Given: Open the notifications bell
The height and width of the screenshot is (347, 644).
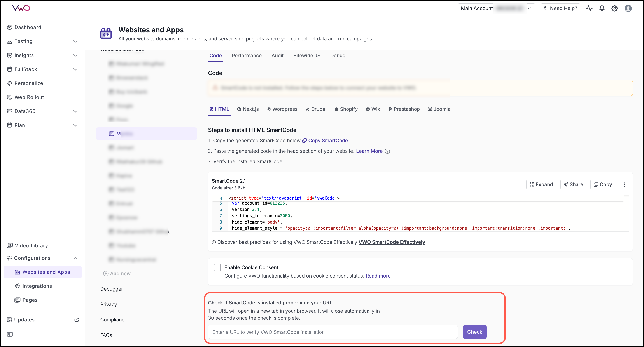Looking at the screenshot, I should coord(602,8).
